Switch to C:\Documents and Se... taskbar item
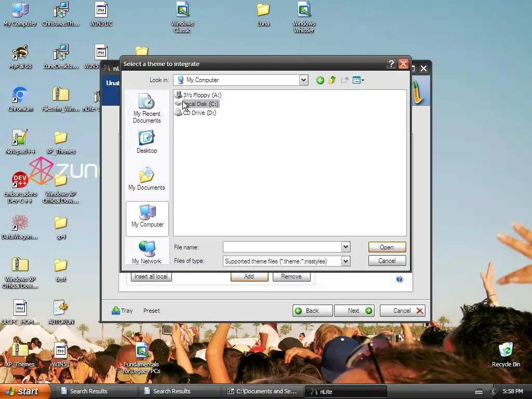 click(263, 391)
